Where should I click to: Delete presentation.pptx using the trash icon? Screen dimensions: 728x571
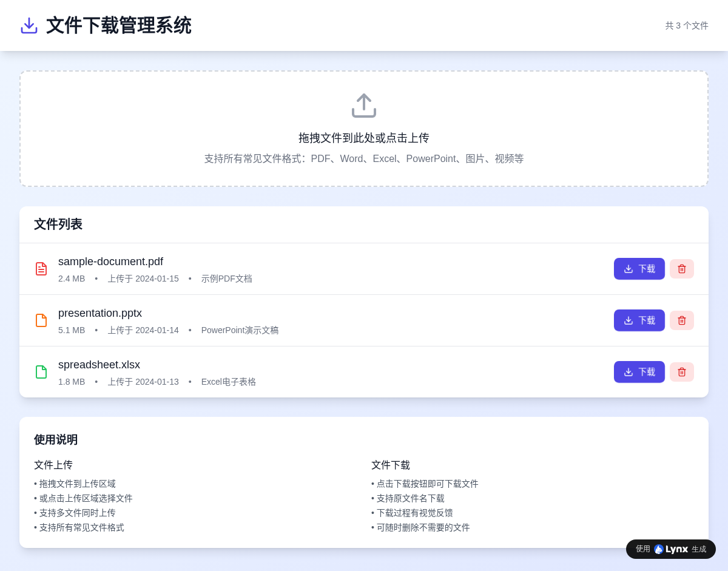[681, 320]
